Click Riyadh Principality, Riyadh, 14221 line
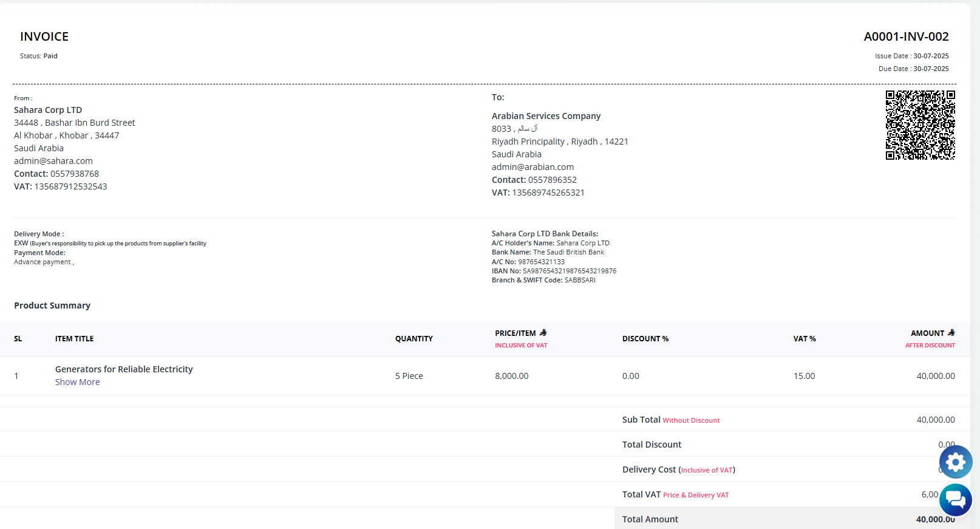Image resolution: width=980 pixels, height=529 pixels. tap(560, 142)
